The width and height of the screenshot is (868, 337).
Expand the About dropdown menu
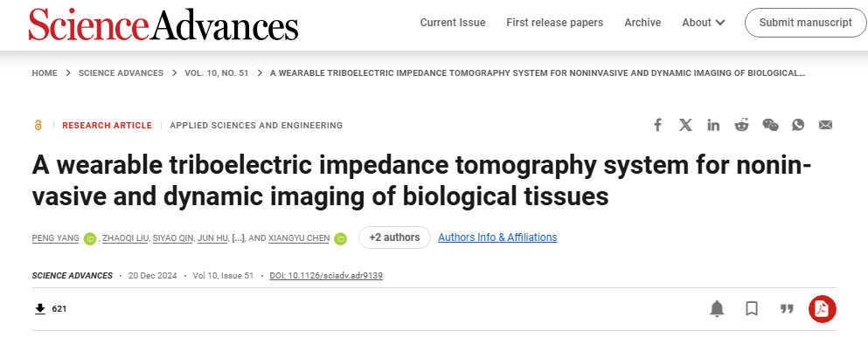point(704,23)
